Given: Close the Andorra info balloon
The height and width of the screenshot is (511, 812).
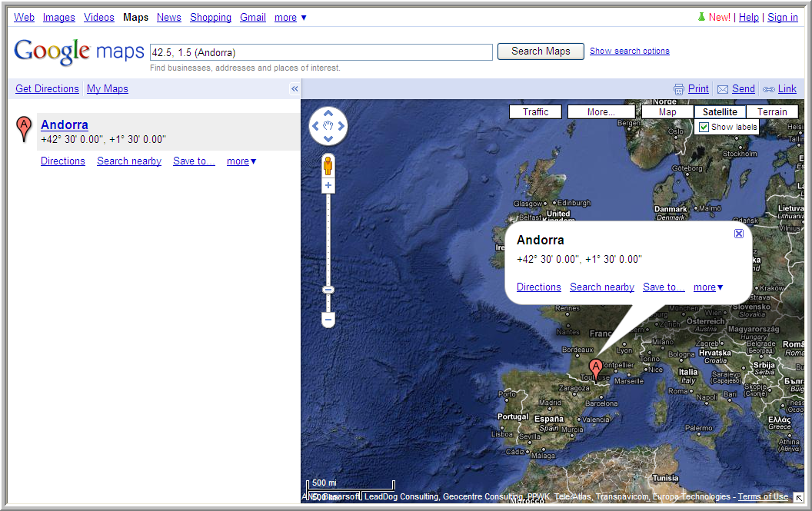Looking at the screenshot, I should (739, 234).
